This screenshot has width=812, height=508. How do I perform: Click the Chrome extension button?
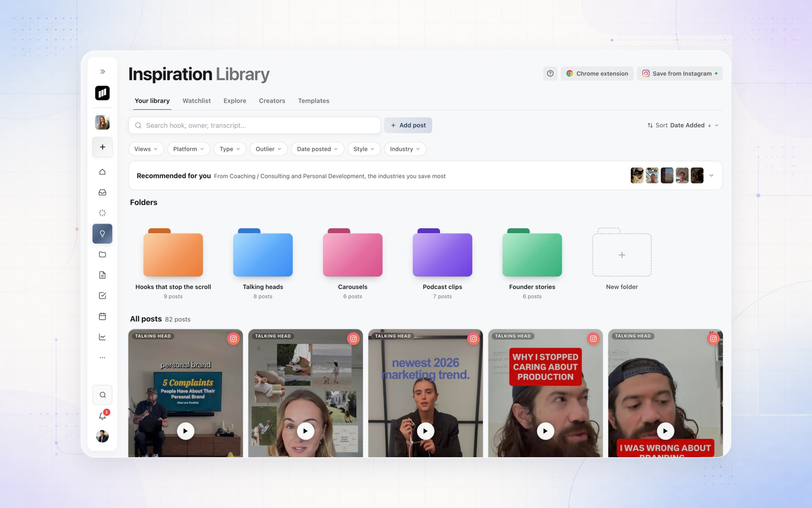(x=597, y=74)
